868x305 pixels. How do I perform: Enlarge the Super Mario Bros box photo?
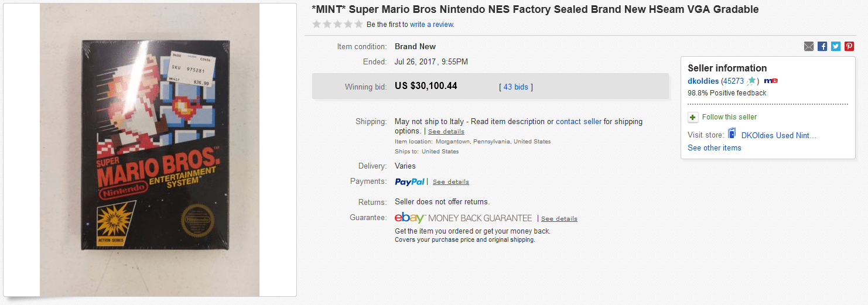pos(149,150)
